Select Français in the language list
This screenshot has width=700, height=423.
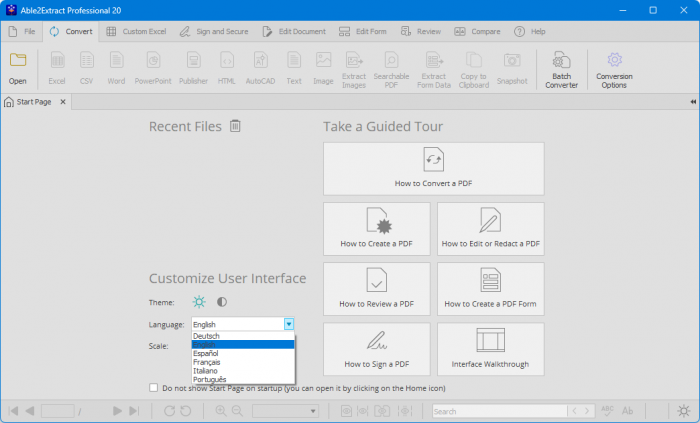pyautogui.click(x=210, y=362)
